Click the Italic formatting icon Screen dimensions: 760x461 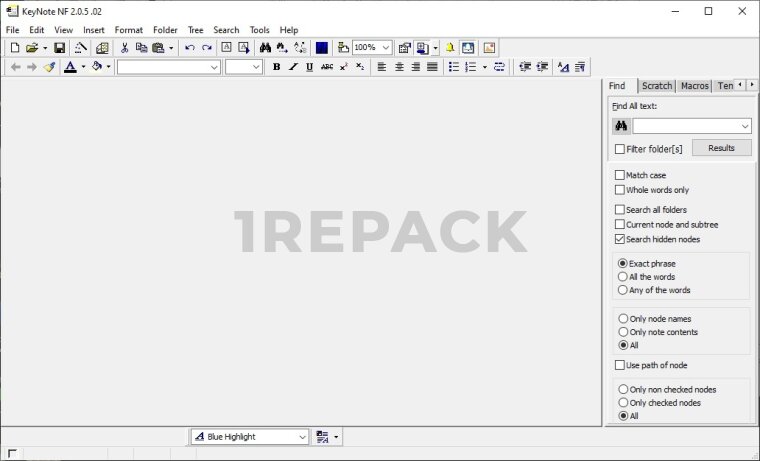pos(293,67)
